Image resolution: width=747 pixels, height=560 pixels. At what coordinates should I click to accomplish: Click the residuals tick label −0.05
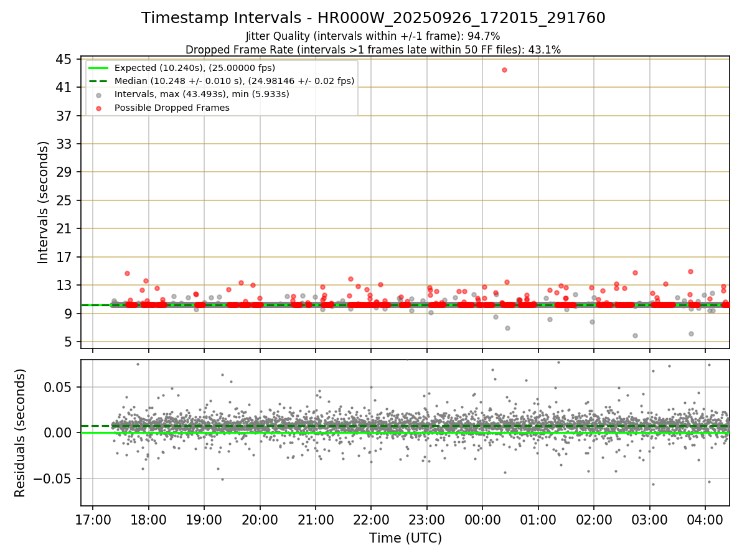click(52, 479)
